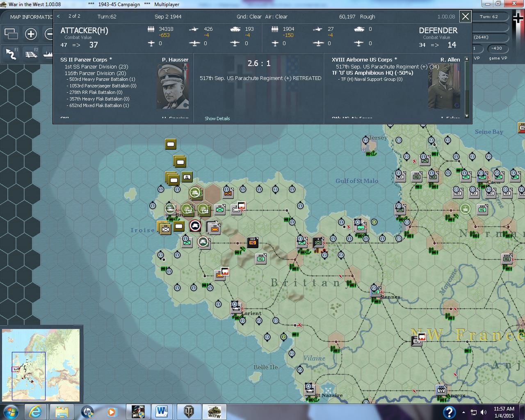Select 517th Sep. US Parachute Regiment row
Image resolution: width=525 pixels, height=420 pixels.
pyautogui.click(x=387, y=66)
